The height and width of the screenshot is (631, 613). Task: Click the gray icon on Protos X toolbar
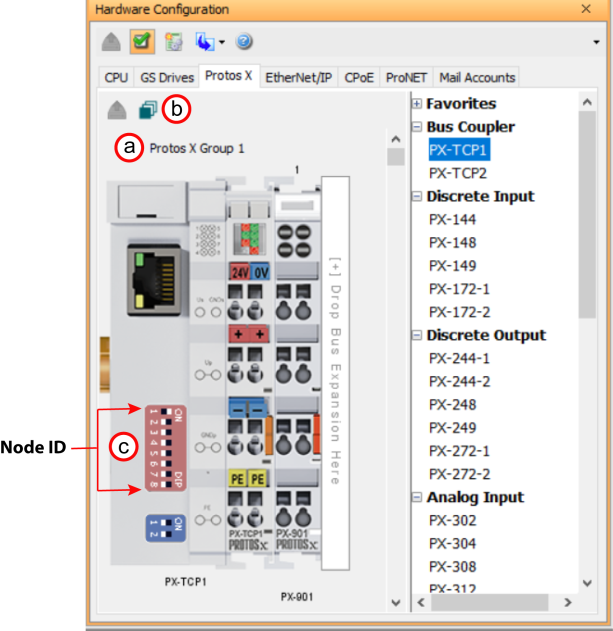point(118,110)
